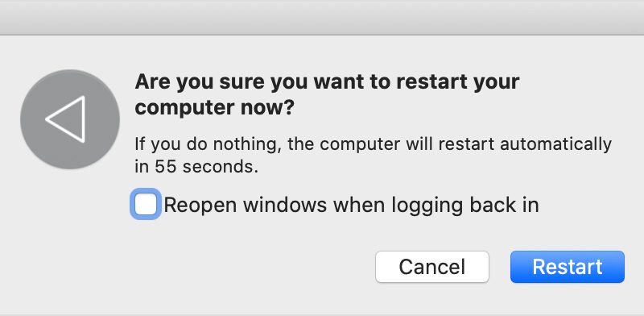Click the gray circular restart icon
Image resolution: width=644 pixels, height=316 pixels.
pyautogui.click(x=70, y=119)
